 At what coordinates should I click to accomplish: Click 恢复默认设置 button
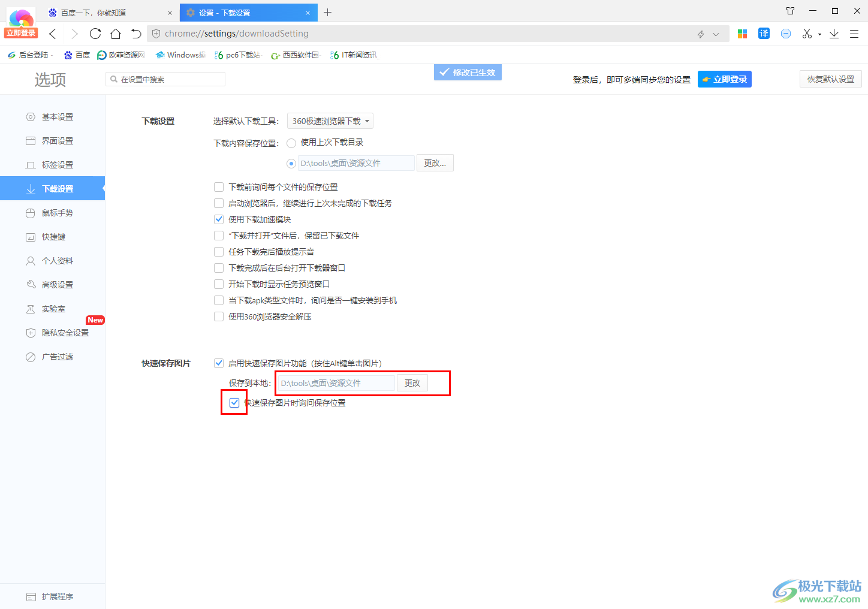[830, 79]
